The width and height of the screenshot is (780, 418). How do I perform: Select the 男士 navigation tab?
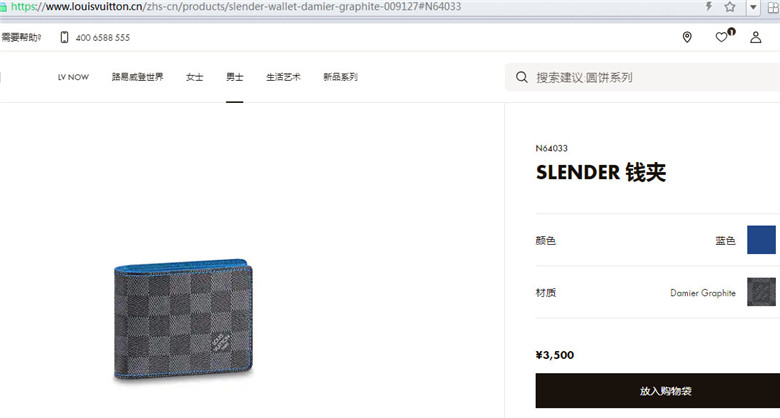235,77
